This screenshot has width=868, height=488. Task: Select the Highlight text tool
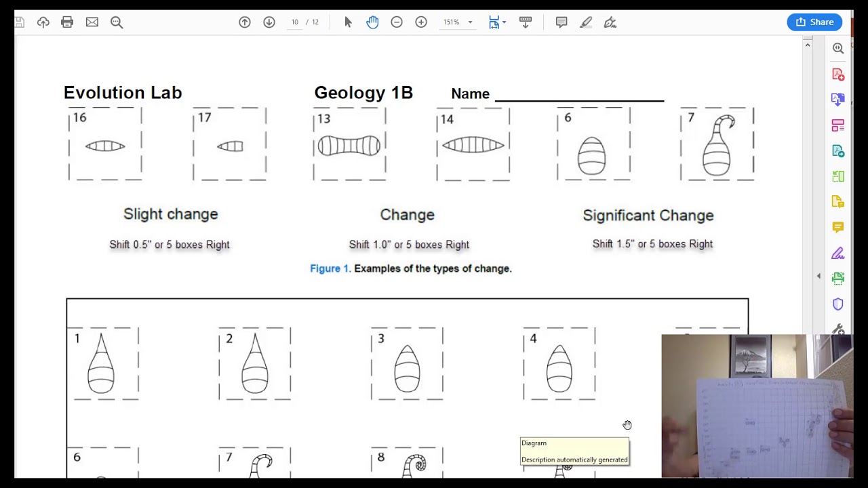click(x=586, y=22)
